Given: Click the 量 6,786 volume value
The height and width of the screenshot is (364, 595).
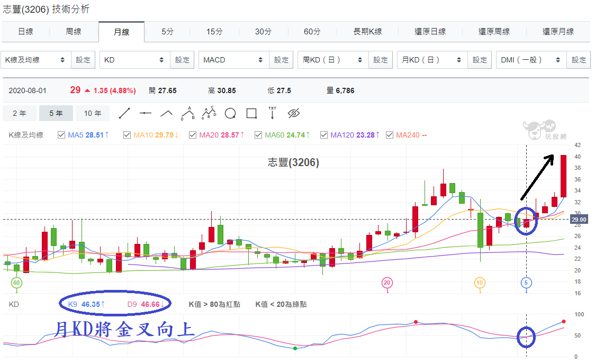Looking at the screenshot, I should pos(340,90).
